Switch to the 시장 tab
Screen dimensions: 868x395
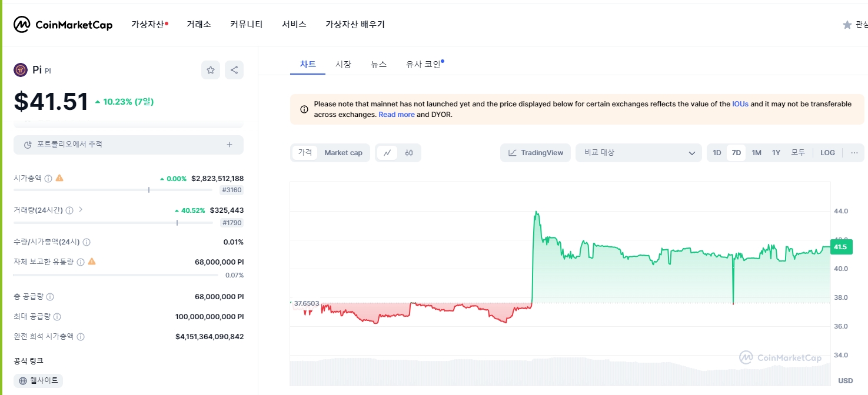[x=343, y=63]
